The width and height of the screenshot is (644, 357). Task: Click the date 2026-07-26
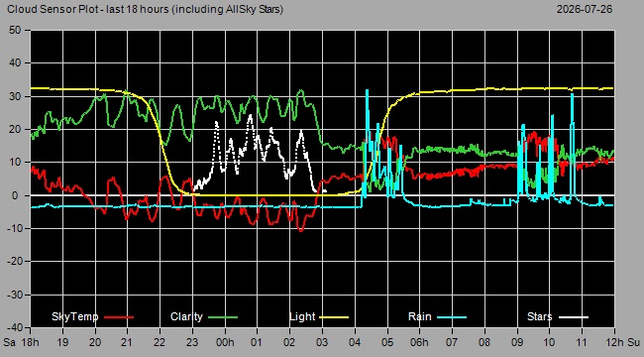pos(584,9)
